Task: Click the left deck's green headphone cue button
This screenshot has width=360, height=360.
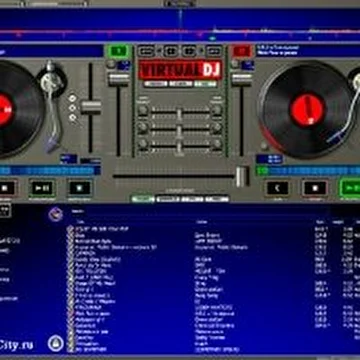Action: click(x=119, y=51)
